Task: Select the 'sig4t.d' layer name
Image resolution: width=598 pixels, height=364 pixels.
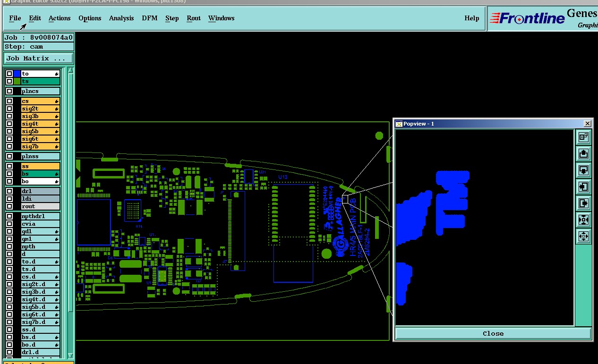Action: [x=40, y=299]
